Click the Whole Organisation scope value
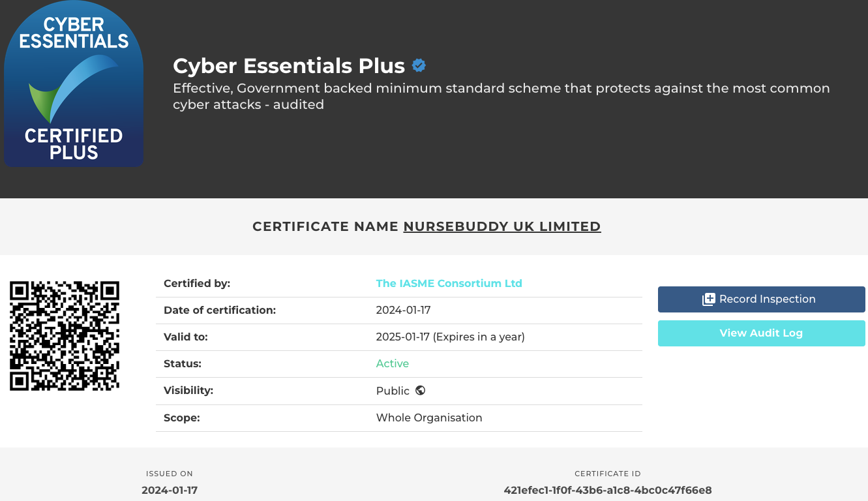This screenshot has height=501, width=868. pos(429,417)
